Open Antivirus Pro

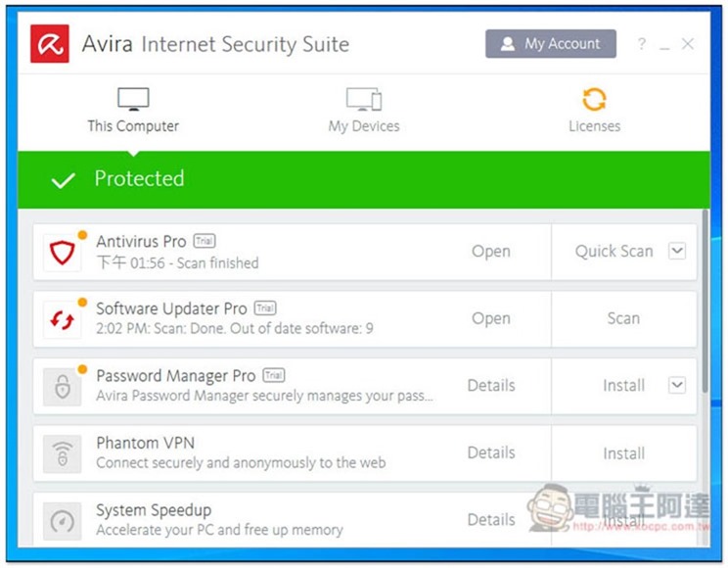[491, 252]
